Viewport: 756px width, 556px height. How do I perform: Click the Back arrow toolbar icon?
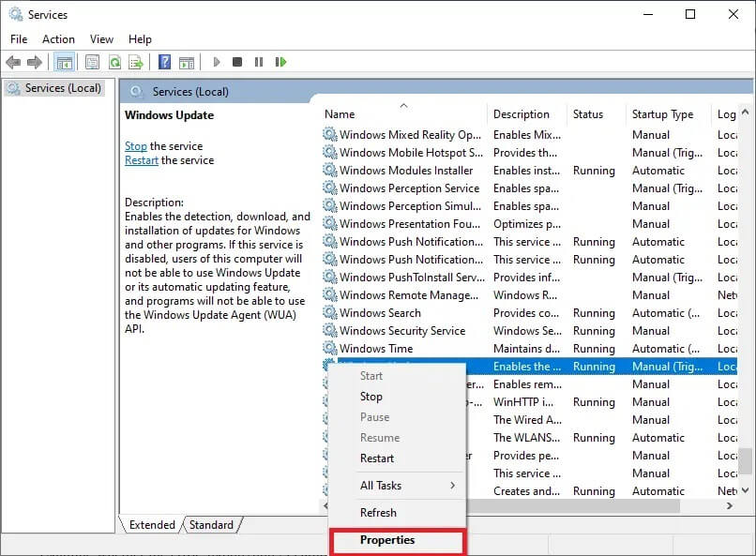(13, 62)
